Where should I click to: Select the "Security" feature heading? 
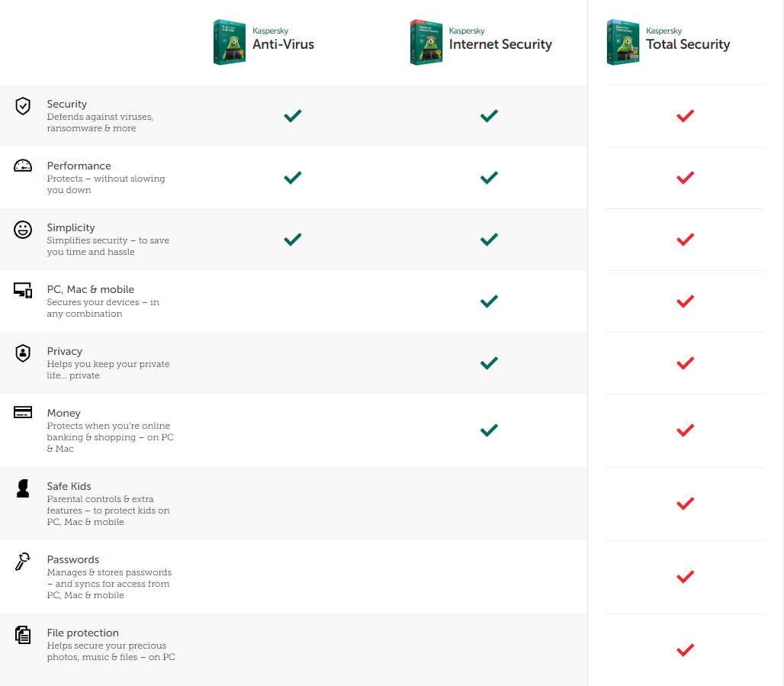coord(67,104)
